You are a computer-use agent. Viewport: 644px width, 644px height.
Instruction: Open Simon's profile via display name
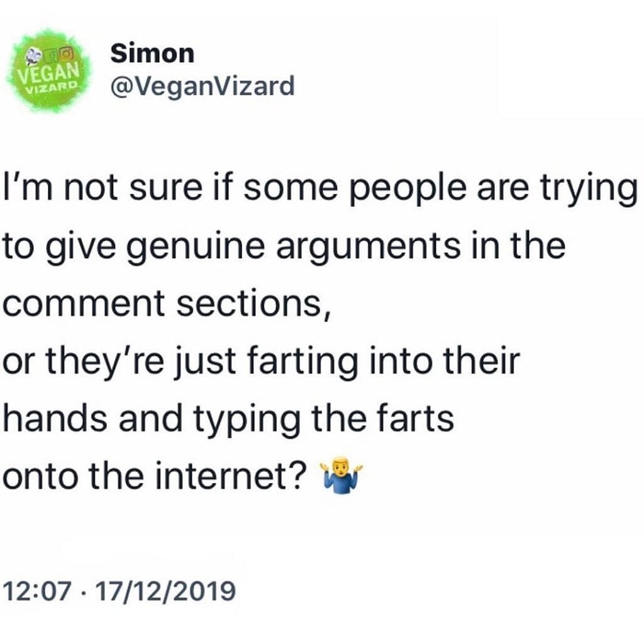point(152,53)
